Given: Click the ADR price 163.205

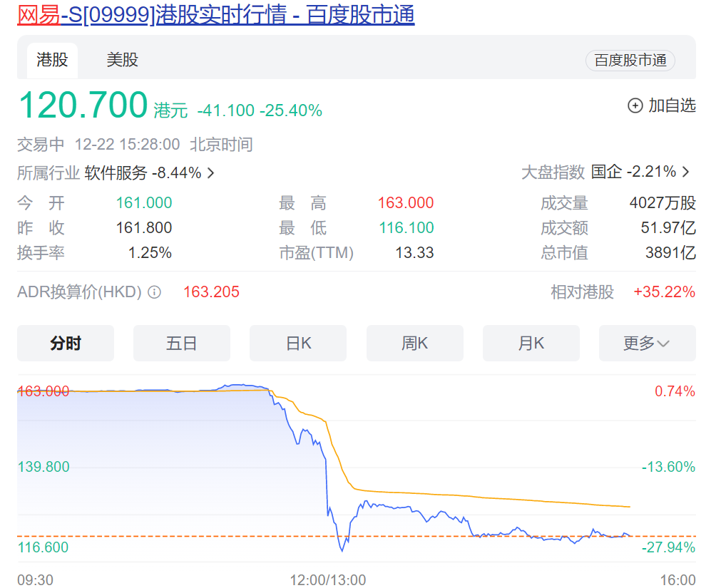Looking at the screenshot, I should 211,292.
